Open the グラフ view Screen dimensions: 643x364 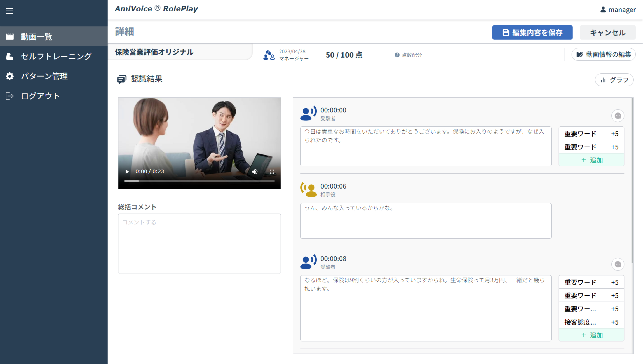pyautogui.click(x=614, y=80)
